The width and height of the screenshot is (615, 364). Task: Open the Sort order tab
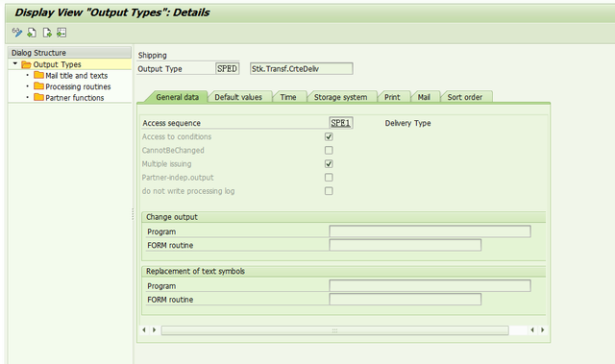[465, 97]
